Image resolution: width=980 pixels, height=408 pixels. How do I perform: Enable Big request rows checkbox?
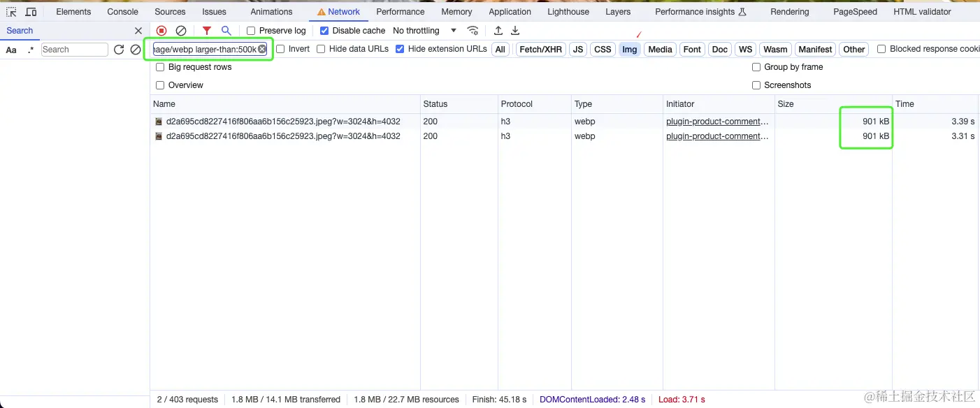point(160,67)
